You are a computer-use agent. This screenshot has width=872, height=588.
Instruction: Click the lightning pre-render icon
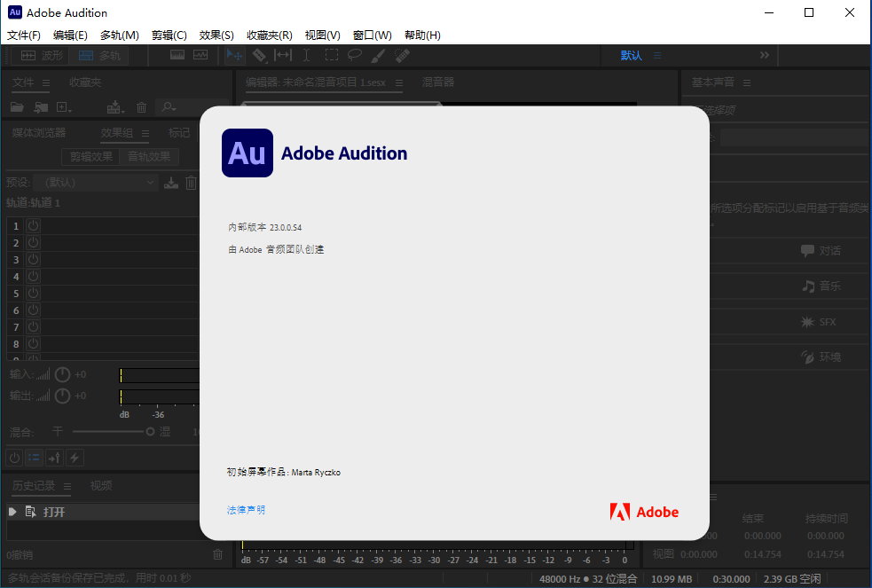75,458
